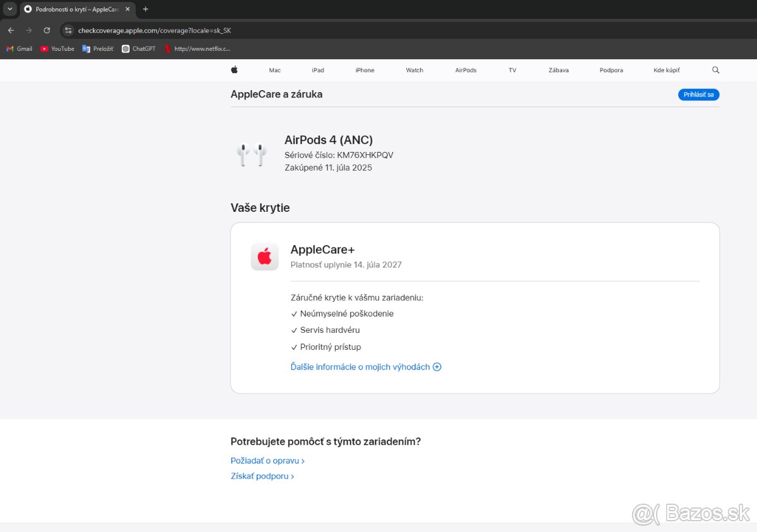This screenshot has height=532, width=757.
Task: Open the Podpora menu item
Action: [x=611, y=70]
